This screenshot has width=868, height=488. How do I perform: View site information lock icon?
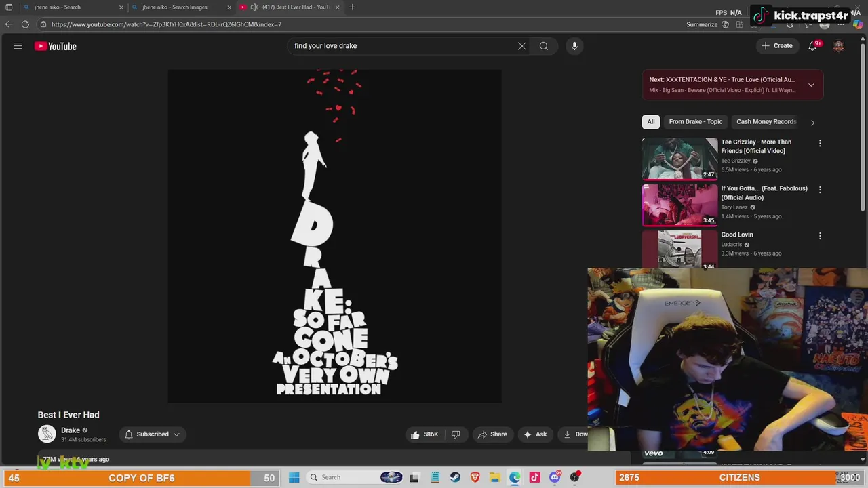pos(43,24)
